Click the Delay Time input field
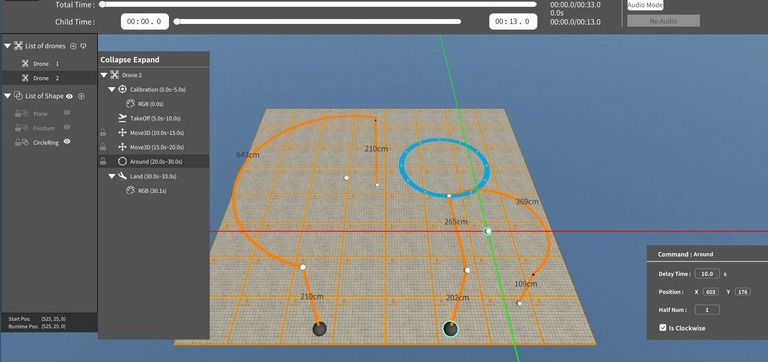768x362 pixels. (x=707, y=274)
